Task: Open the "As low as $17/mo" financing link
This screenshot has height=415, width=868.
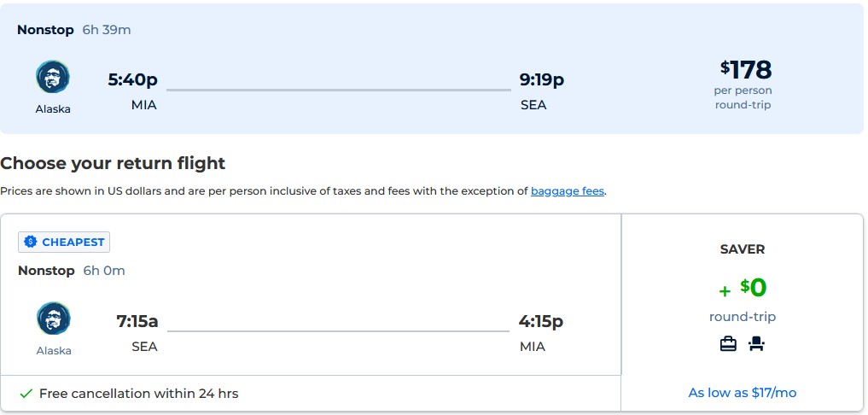Action: [742, 393]
